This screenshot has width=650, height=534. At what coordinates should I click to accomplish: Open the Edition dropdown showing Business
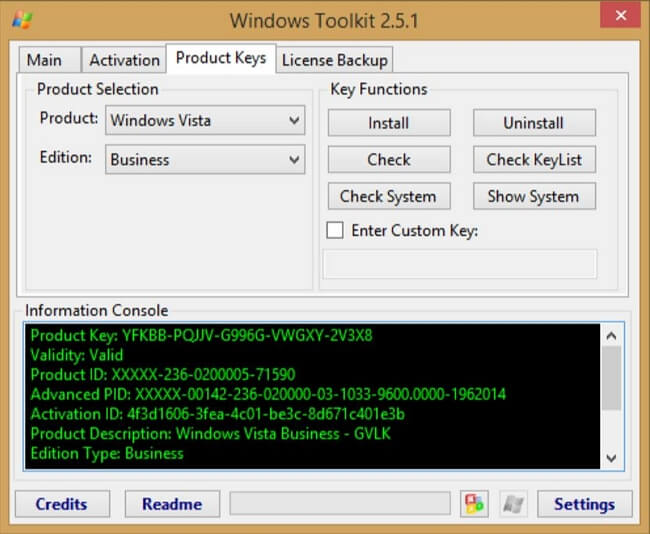205,159
